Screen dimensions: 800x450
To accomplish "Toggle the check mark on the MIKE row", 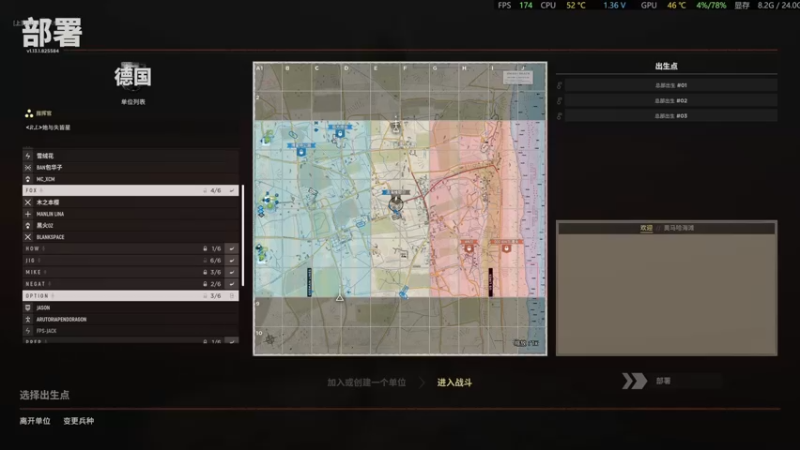I will tap(232, 272).
